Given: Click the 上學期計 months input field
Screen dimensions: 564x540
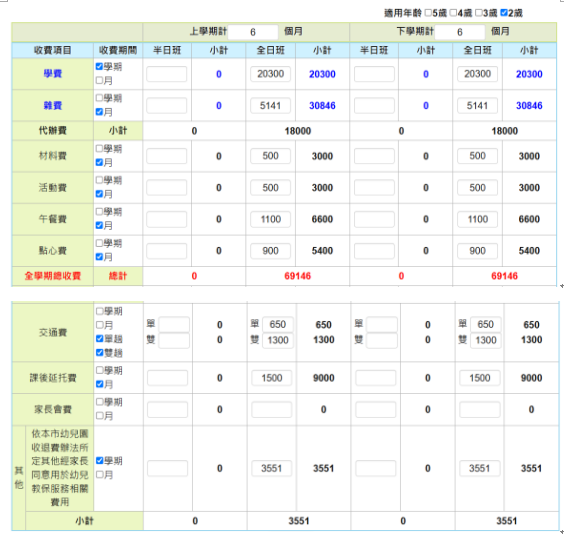Looking at the screenshot, I should (x=253, y=32).
